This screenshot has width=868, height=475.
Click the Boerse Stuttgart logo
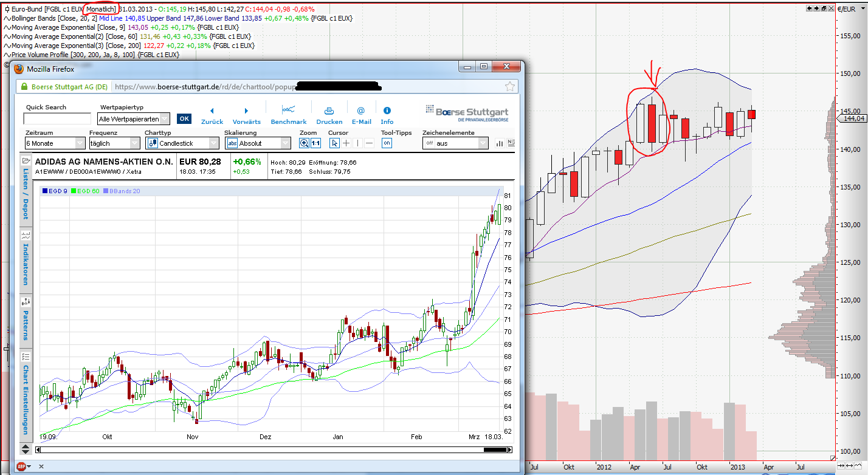(x=468, y=112)
